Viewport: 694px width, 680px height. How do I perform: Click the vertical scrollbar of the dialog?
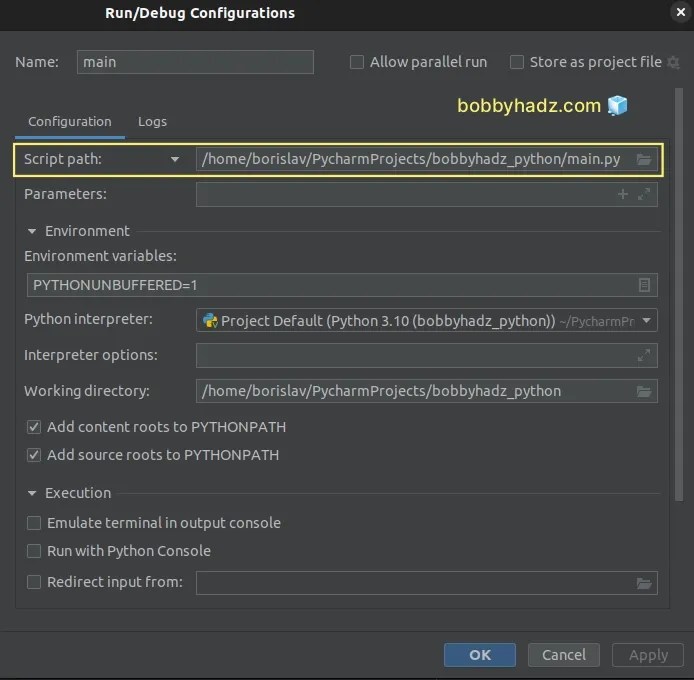click(x=679, y=294)
